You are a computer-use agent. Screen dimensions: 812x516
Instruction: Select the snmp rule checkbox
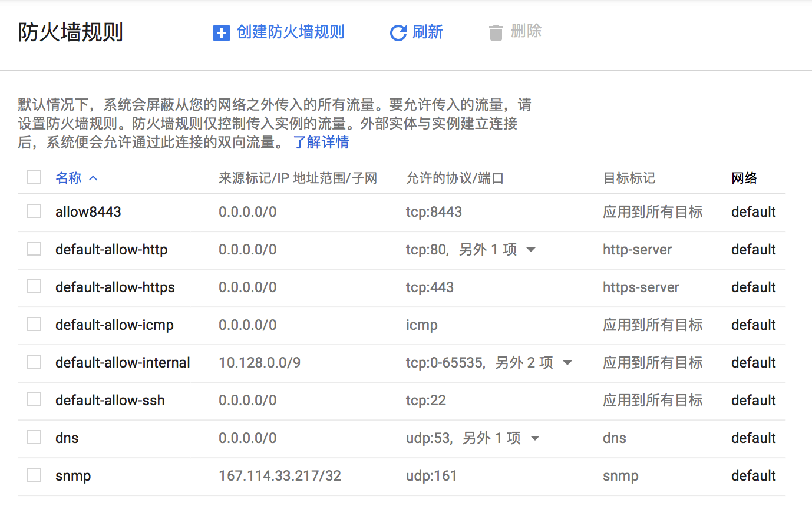tap(34, 475)
